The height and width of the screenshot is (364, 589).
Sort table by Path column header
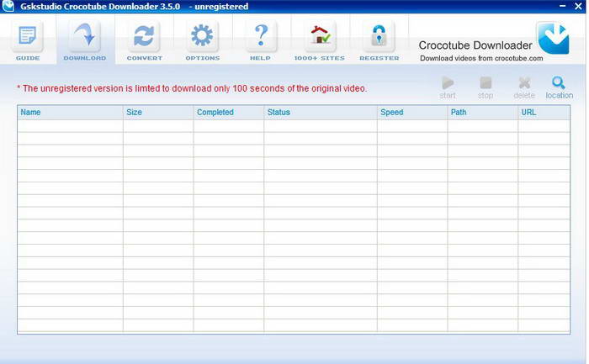(x=483, y=112)
